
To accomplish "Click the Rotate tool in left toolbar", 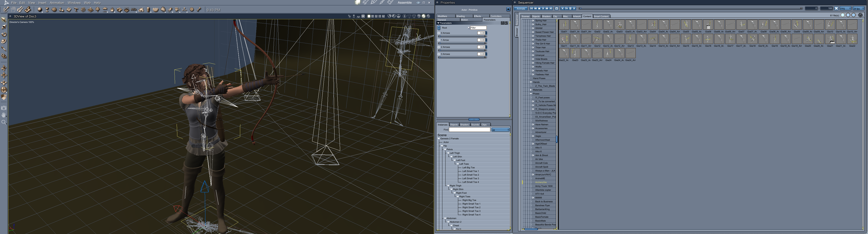I will coord(4,34).
